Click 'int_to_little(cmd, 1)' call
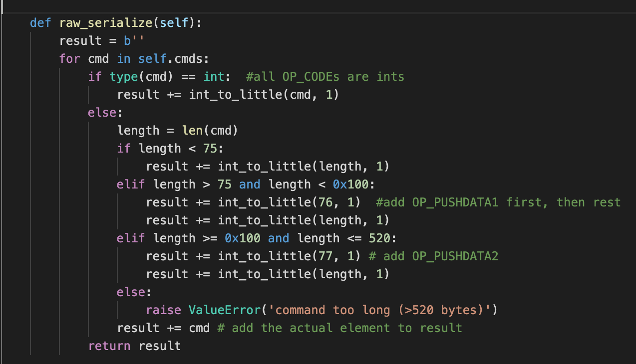The image size is (636, 364). (264, 95)
